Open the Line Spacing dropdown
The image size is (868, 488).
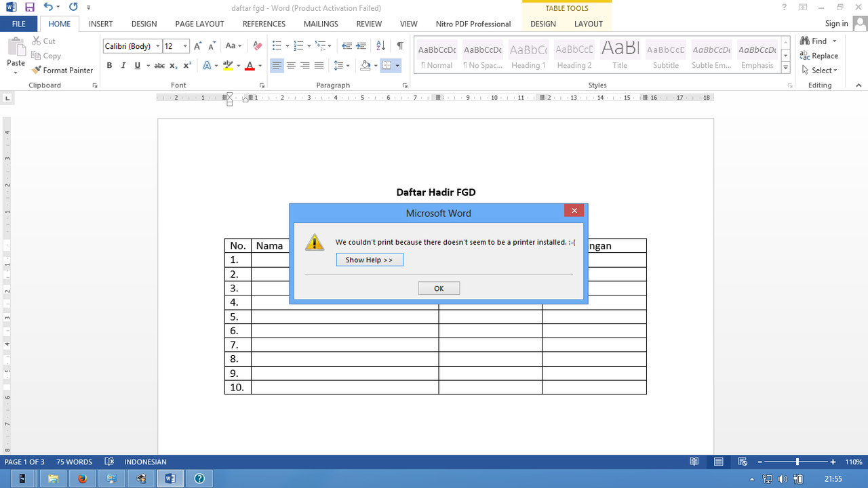click(x=342, y=66)
